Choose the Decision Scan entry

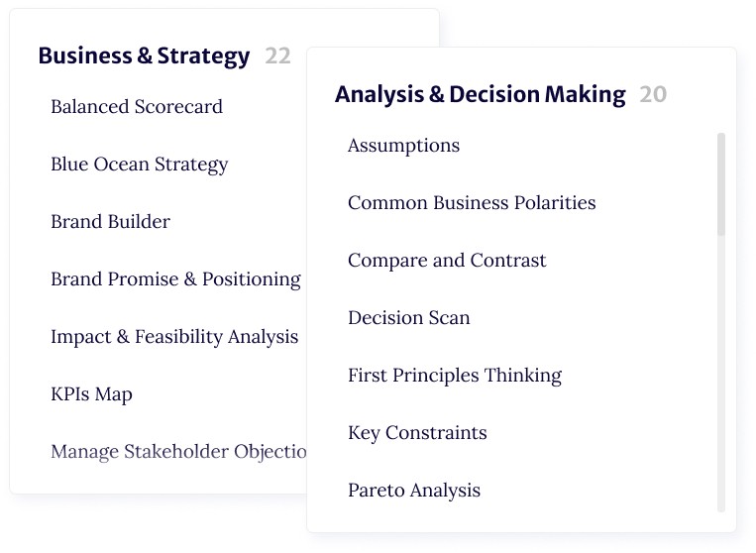pos(409,318)
